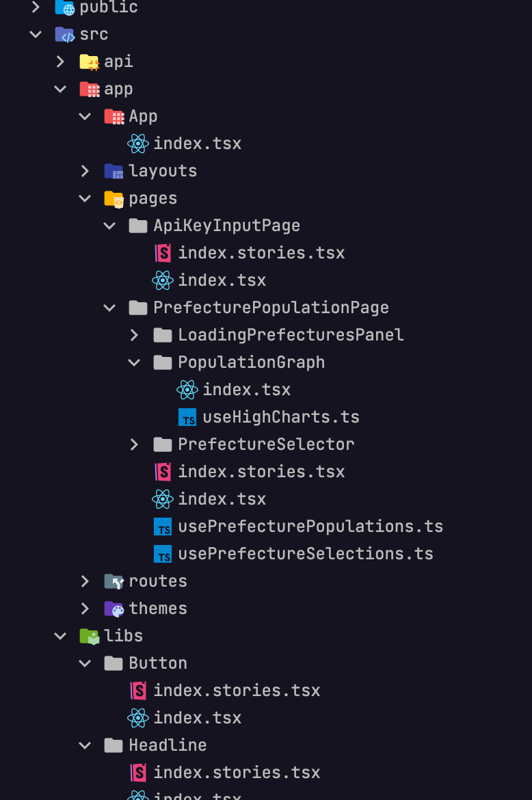Select the PrefecturePopulationPage folder

pos(271,308)
